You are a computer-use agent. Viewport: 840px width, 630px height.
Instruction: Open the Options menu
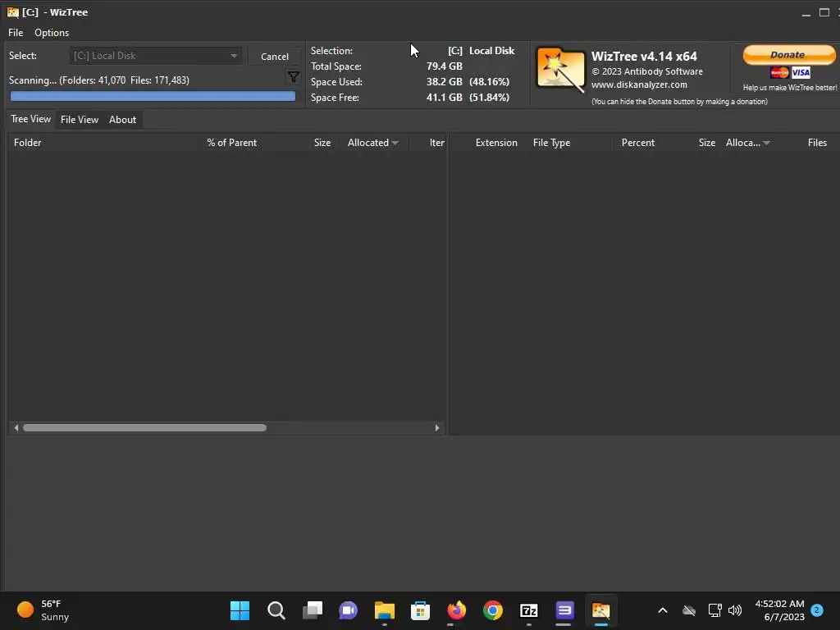click(52, 33)
